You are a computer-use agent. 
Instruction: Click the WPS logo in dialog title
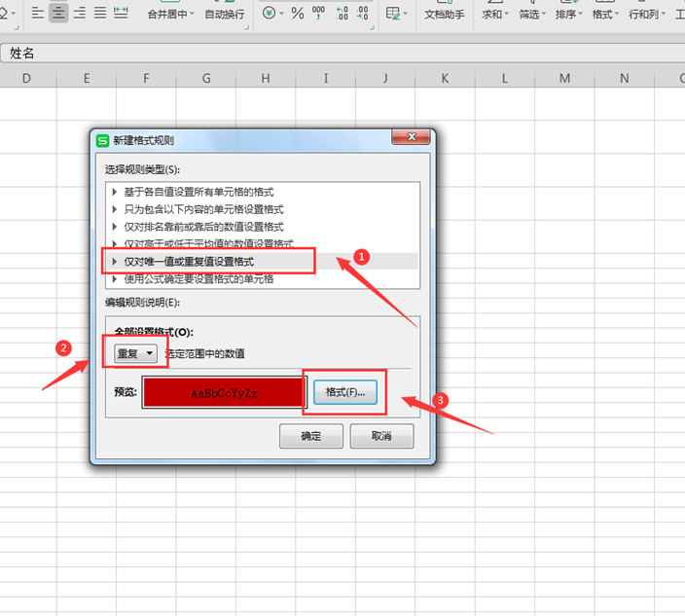pyautogui.click(x=102, y=141)
